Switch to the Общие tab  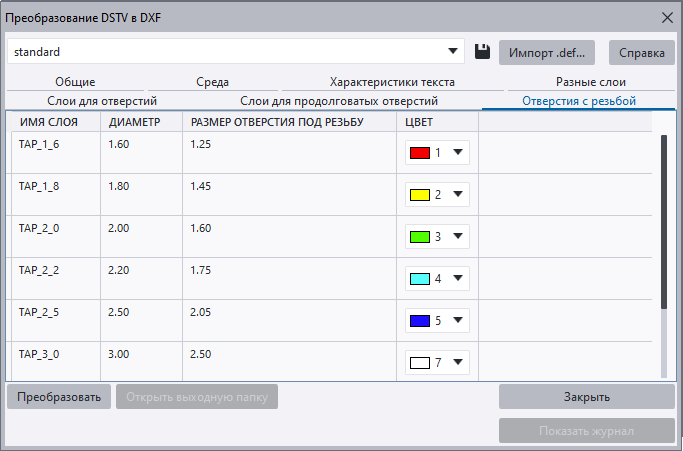75,82
